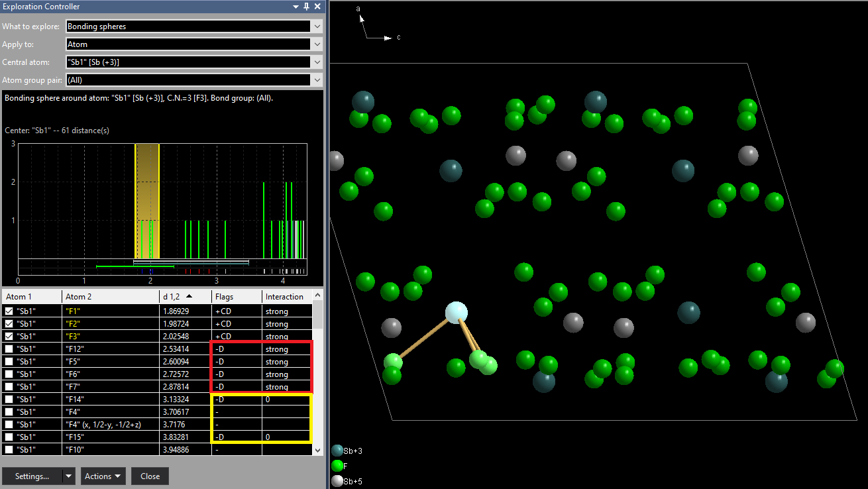Click the Sb+3 legend sphere

337,451
